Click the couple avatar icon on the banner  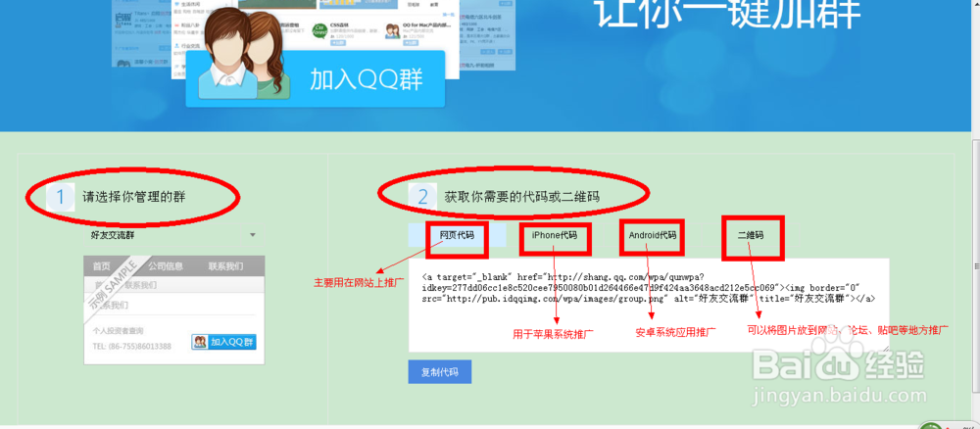coord(245,56)
